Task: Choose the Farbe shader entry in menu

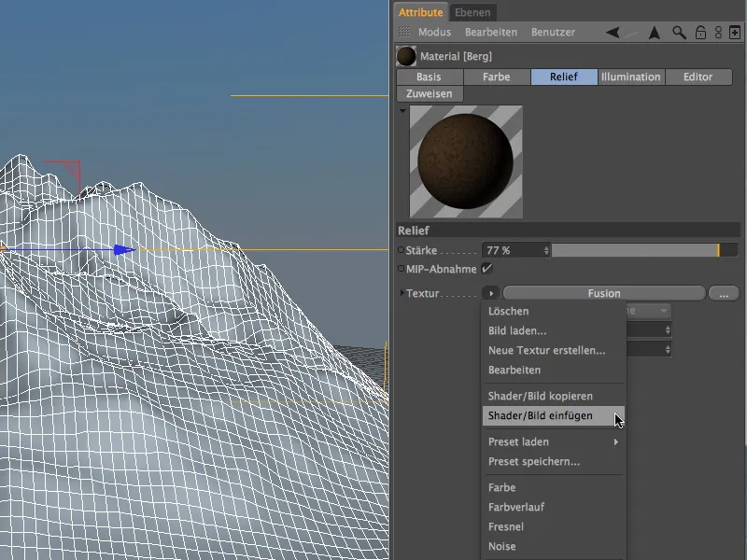Action: point(554,487)
